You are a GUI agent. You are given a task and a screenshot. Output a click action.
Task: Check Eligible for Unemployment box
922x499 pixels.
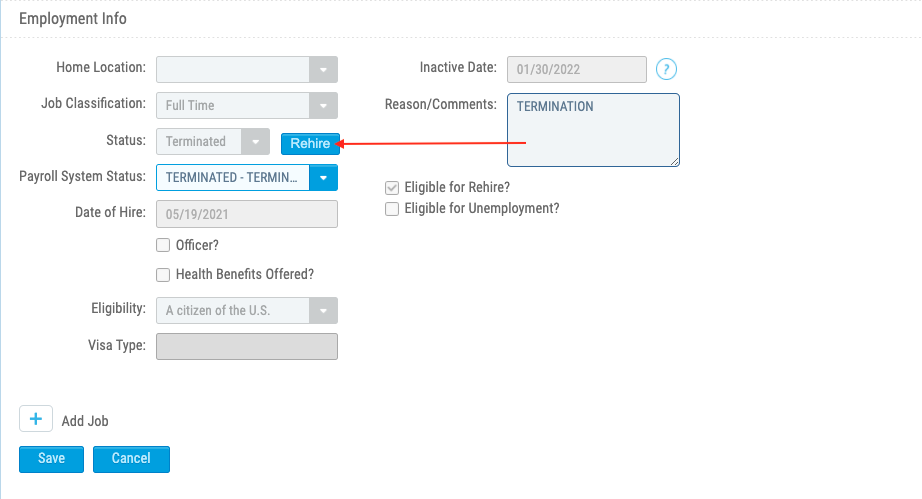point(393,209)
